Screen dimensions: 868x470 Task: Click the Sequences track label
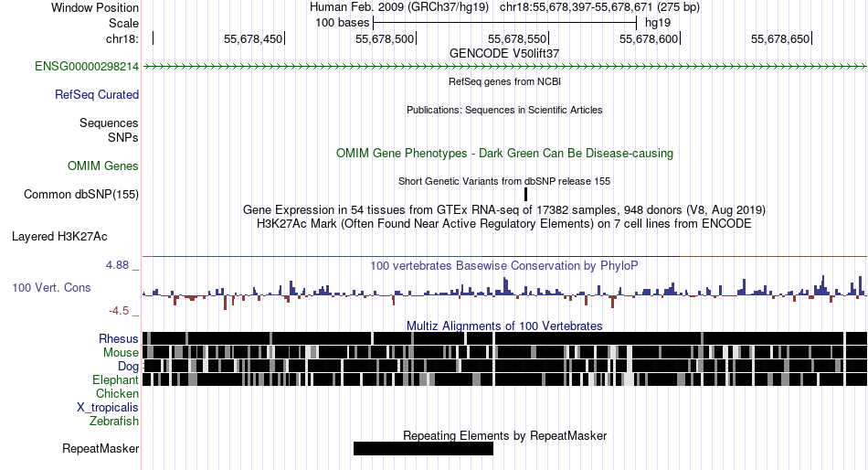click(109, 123)
